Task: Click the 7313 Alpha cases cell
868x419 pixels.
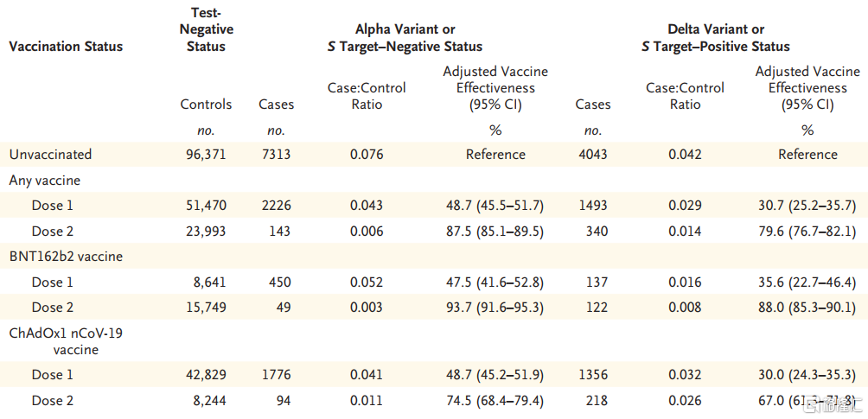Action: (x=276, y=155)
